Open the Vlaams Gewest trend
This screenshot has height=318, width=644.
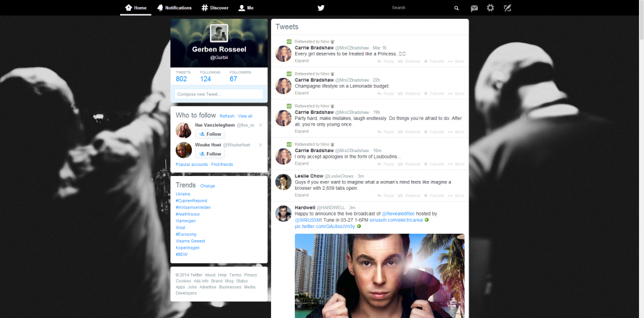pos(190,241)
